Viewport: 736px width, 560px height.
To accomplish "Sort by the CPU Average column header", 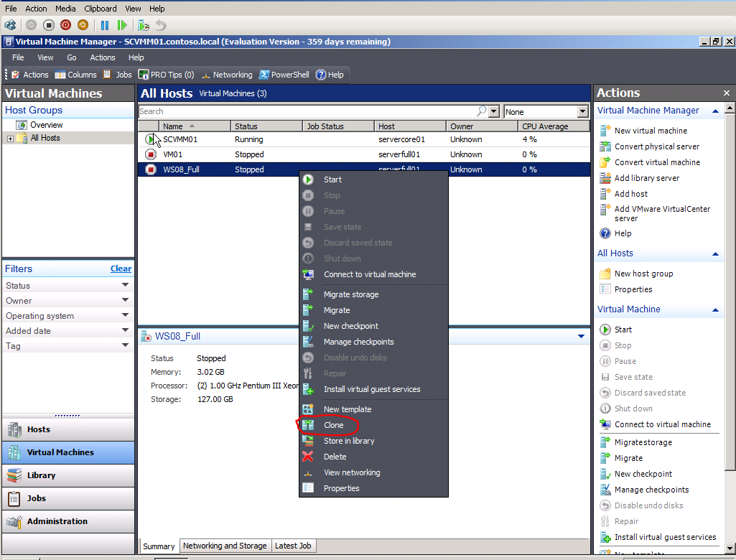I will (554, 126).
